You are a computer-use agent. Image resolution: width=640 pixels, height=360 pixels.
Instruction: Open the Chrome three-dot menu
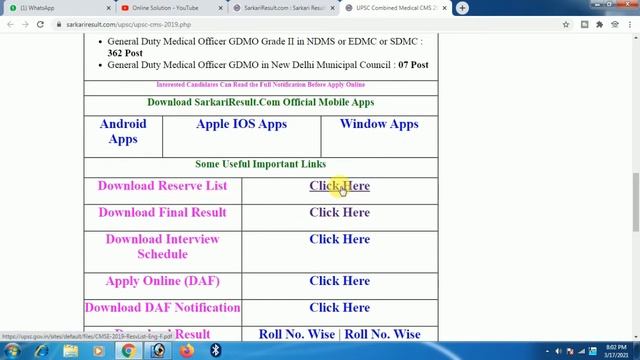pyautogui.click(x=630, y=24)
